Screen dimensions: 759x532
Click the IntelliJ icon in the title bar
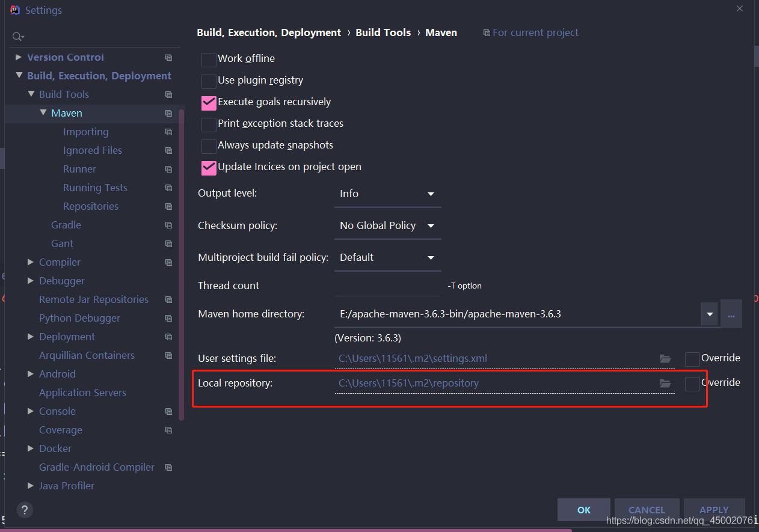tap(15, 10)
